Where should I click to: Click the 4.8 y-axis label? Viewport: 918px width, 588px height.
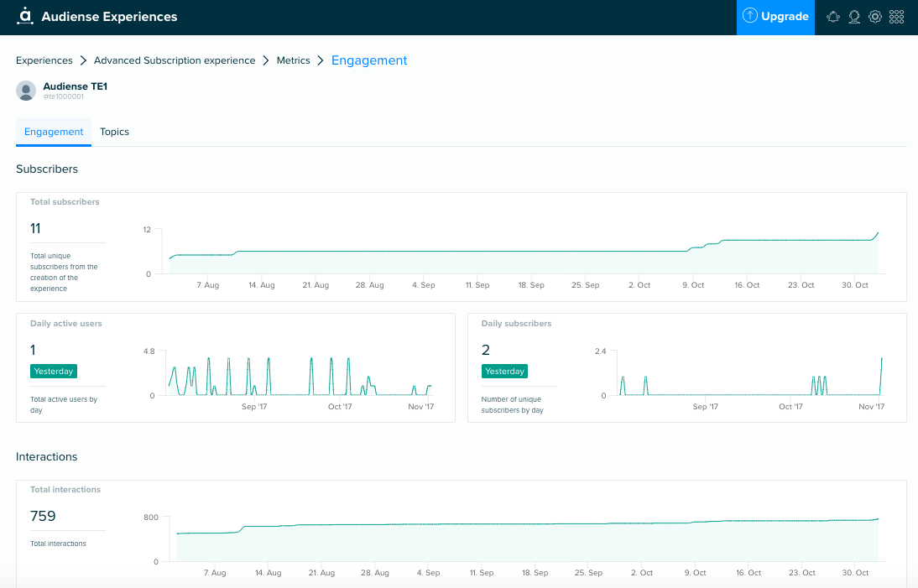(x=149, y=351)
